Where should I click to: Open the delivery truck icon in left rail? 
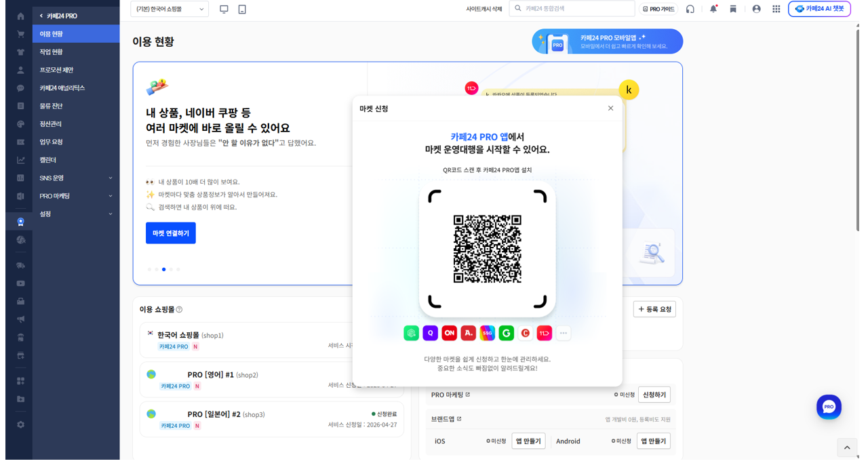(x=20, y=266)
